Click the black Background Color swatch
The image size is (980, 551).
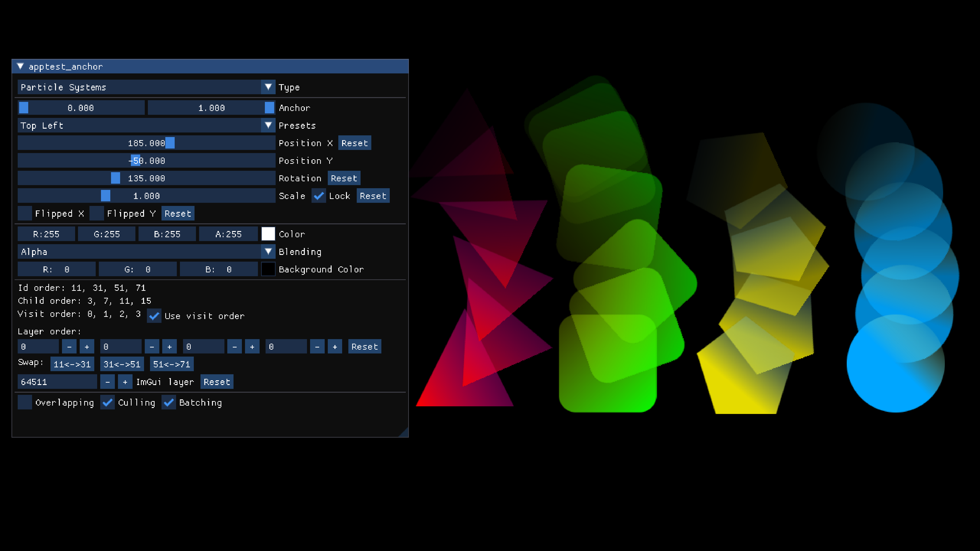point(268,269)
